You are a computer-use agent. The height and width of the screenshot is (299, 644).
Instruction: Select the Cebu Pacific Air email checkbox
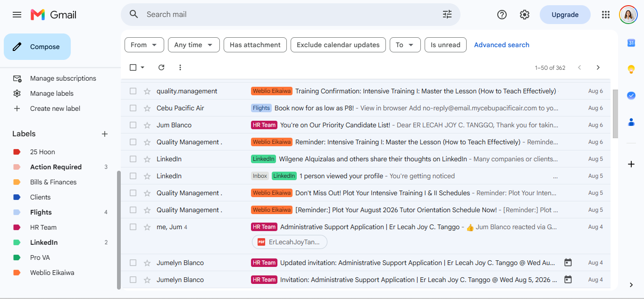click(x=133, y=108)
